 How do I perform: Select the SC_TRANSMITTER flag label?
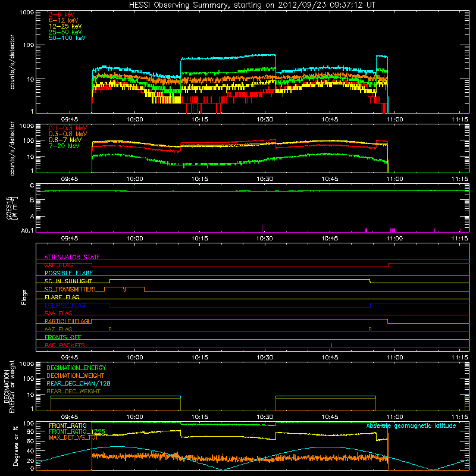(x=70, y=289)
